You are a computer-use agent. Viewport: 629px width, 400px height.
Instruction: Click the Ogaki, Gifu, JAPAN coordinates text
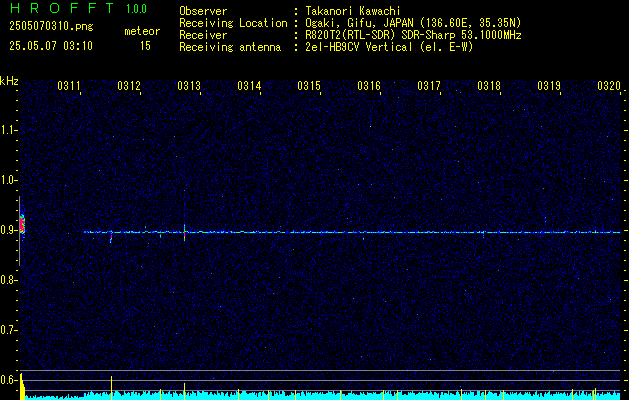tap(413, 23)
